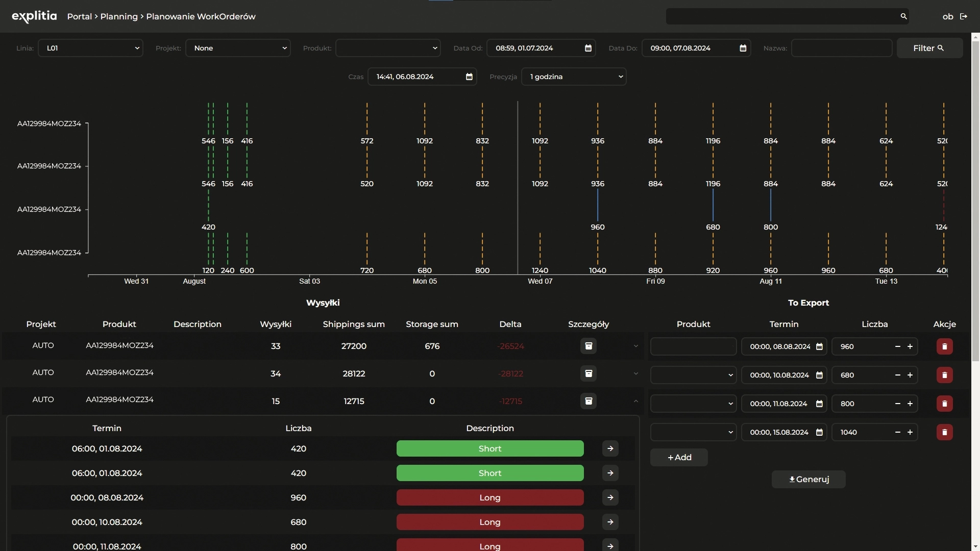Increase the 680 quantity with plus stepper
Screen dimensions: 980x551
(910, 375)
